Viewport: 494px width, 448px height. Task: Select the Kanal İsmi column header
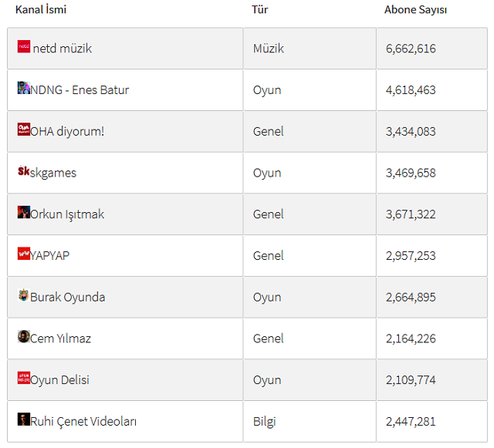click(x=41, y=9)
